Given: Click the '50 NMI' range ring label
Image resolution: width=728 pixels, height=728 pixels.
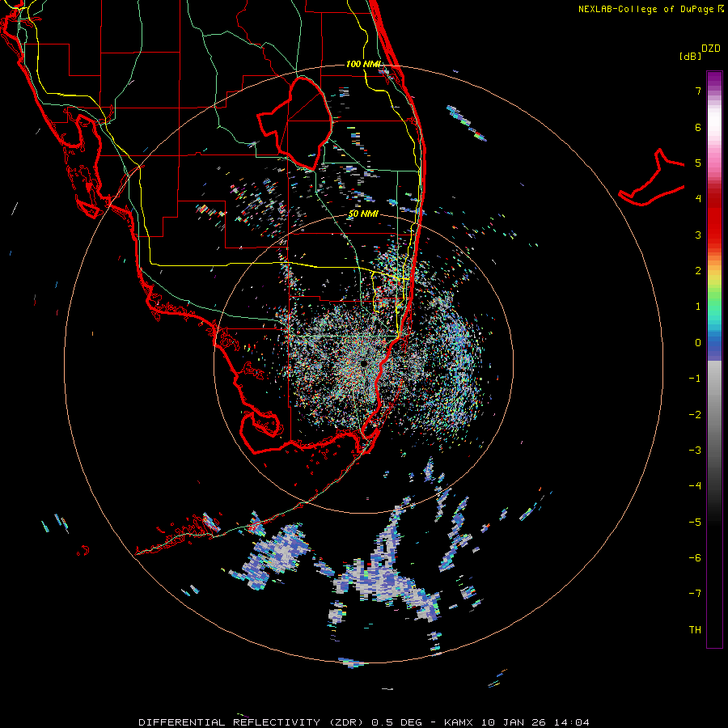Looking at the screenshot, I should point(363,214).
